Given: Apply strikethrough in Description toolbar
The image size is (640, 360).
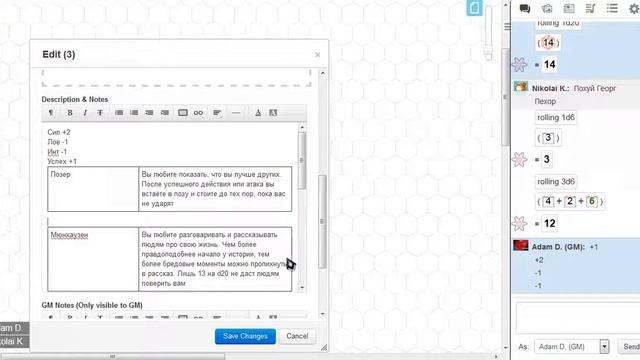Looking at the screenshot, I should click(x=100, y=113).
